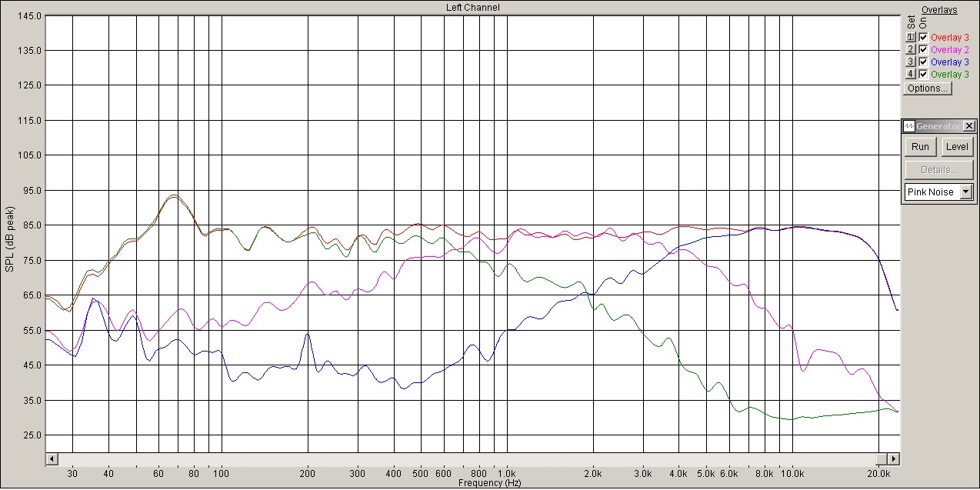This screenshot has width=980, height=490.
Task: Click the Run generator button
Action: pyautogui.click(x=920, y=147)
